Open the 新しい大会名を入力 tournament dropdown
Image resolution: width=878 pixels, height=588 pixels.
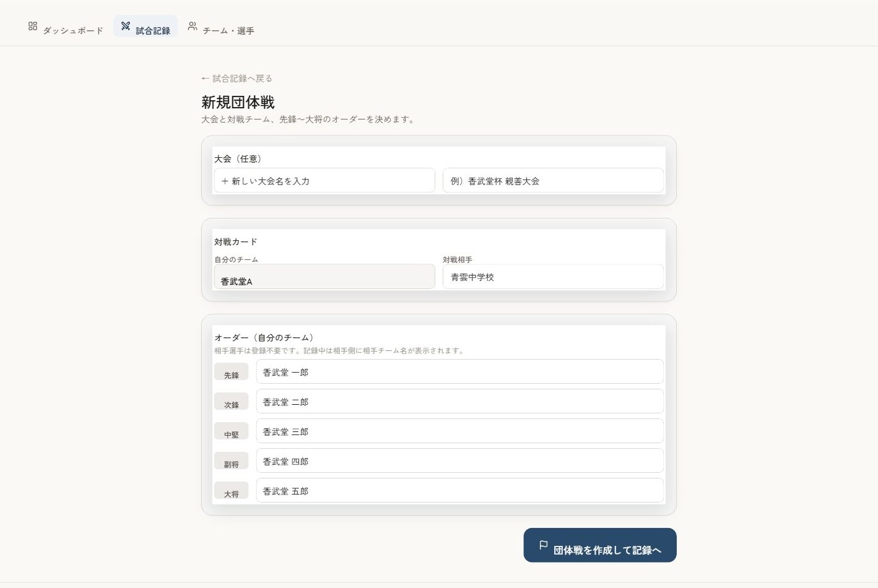324,181
